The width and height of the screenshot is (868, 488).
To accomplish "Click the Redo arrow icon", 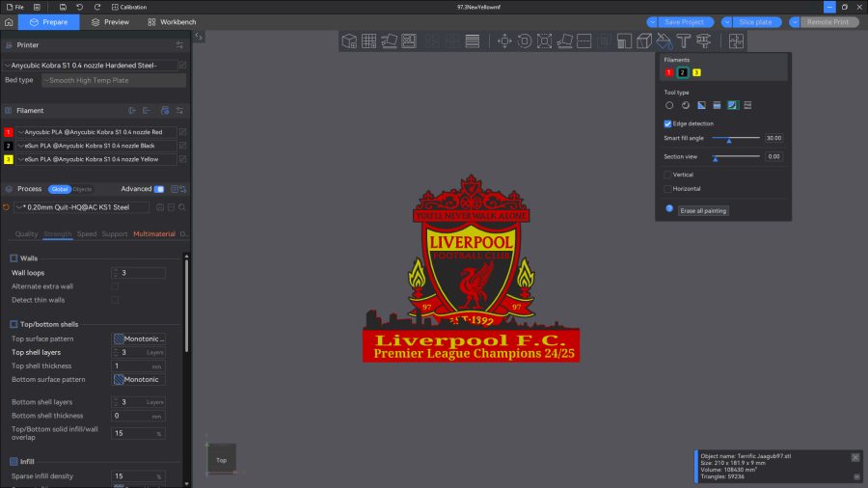I will click(x=97, y=7).
